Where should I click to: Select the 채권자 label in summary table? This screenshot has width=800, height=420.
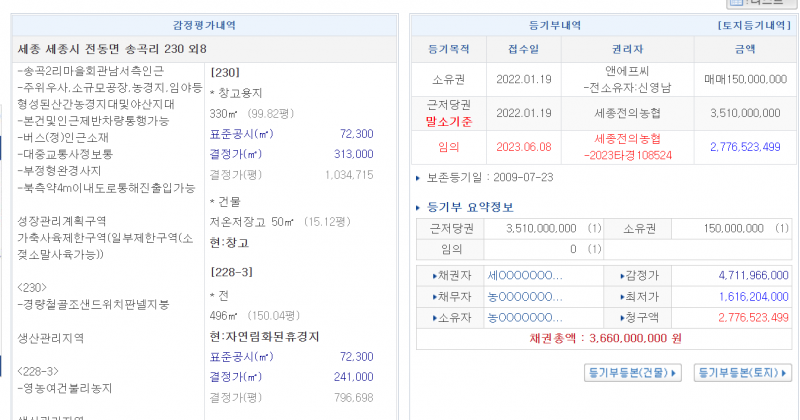451,275
